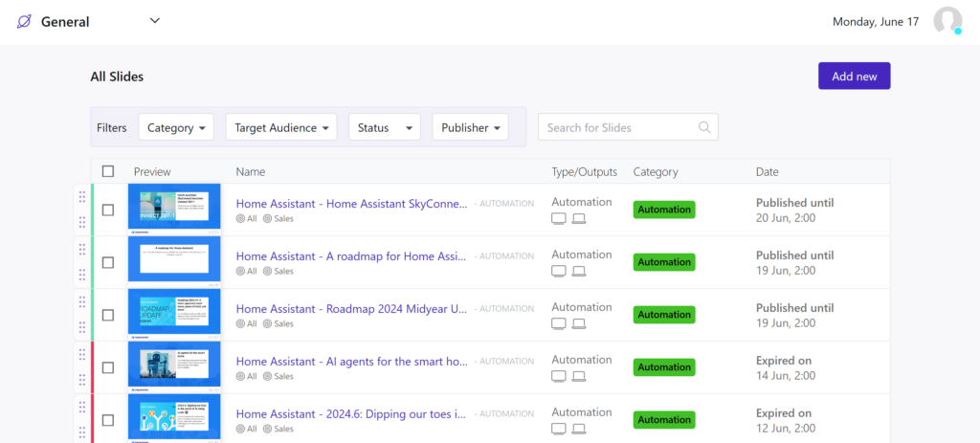
Task: Open the user avatar menu
Action: tap(947, 21)
